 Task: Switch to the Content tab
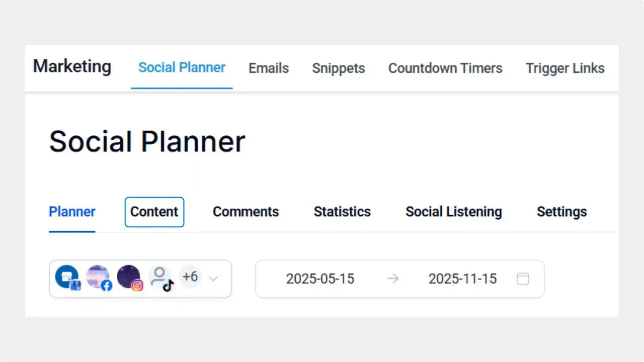pos(154,212)
